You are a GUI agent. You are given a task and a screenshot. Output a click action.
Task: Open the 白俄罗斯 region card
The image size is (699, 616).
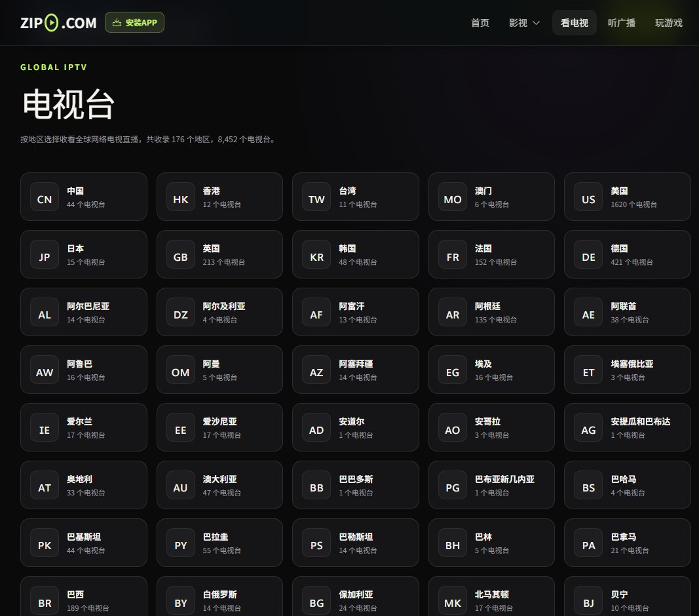[219, 596]
